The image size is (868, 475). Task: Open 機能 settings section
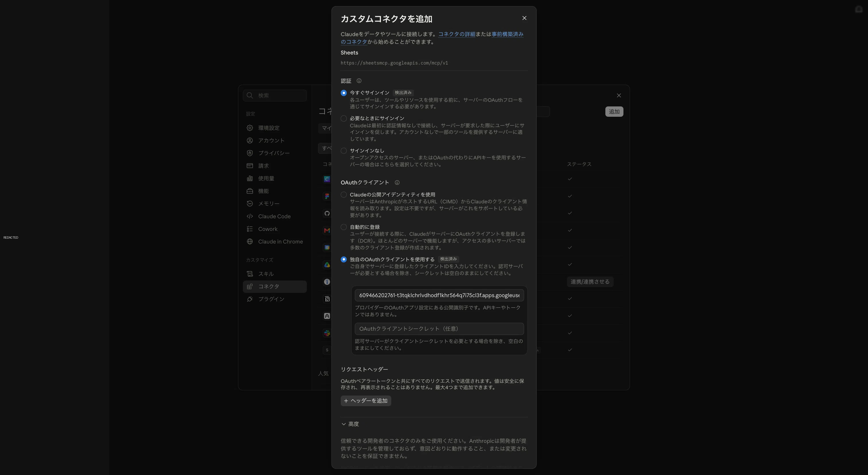pyautogui.click(x=275, y=191)
